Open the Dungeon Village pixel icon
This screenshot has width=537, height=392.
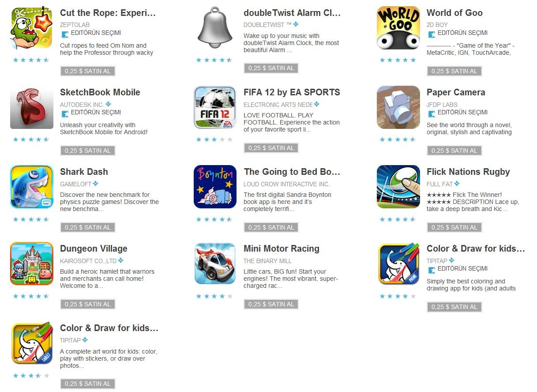[32, 264]
